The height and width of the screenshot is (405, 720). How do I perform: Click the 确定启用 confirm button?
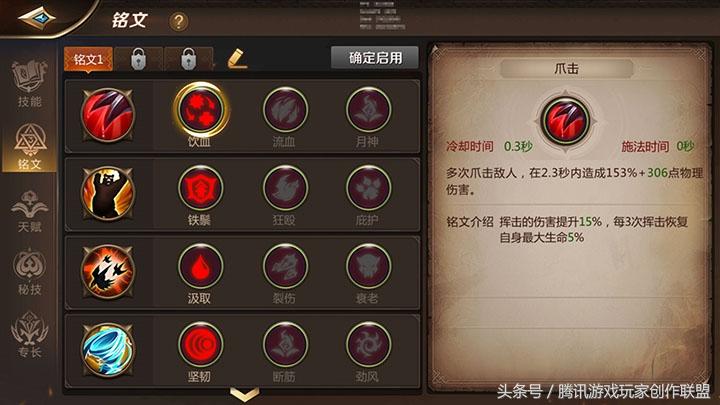pos(375,58)
